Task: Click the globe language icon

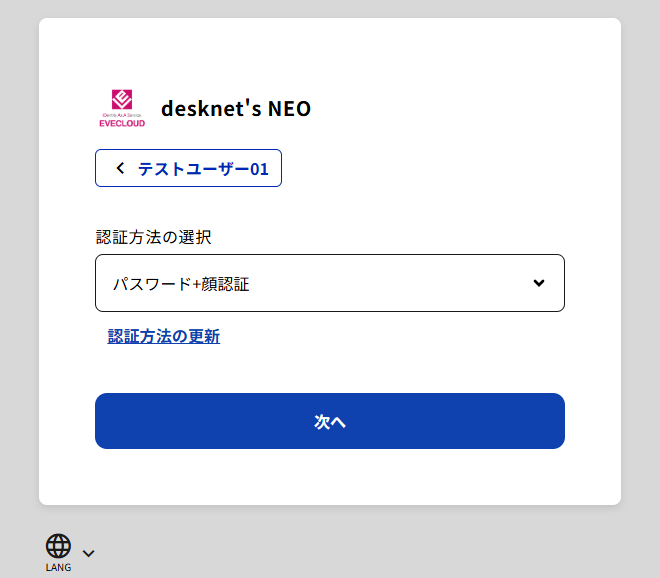Action: 59,546
